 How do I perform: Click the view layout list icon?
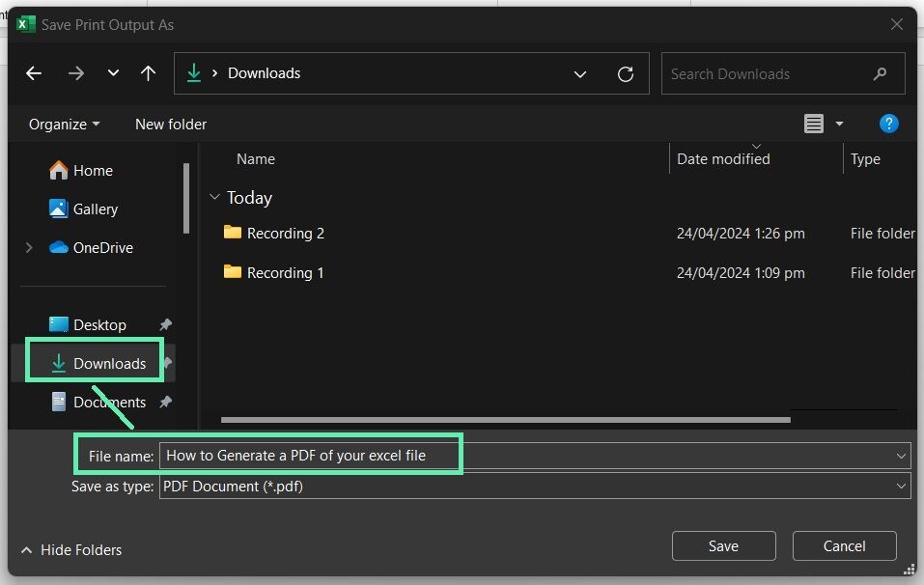[x=813, y=124]
